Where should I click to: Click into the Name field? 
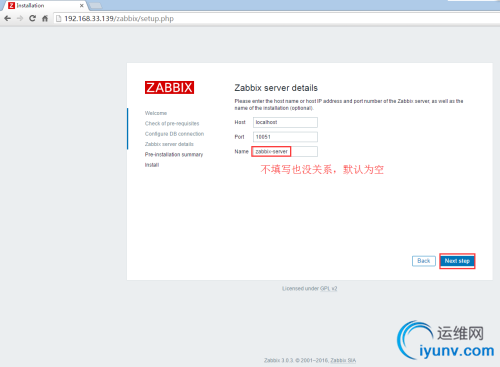tap(285, 151)
